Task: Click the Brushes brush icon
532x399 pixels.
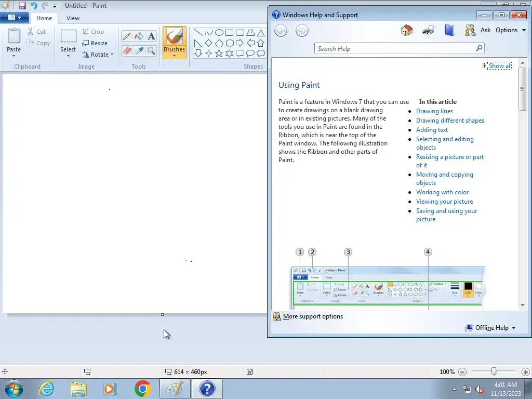Action: coord(175,36)
